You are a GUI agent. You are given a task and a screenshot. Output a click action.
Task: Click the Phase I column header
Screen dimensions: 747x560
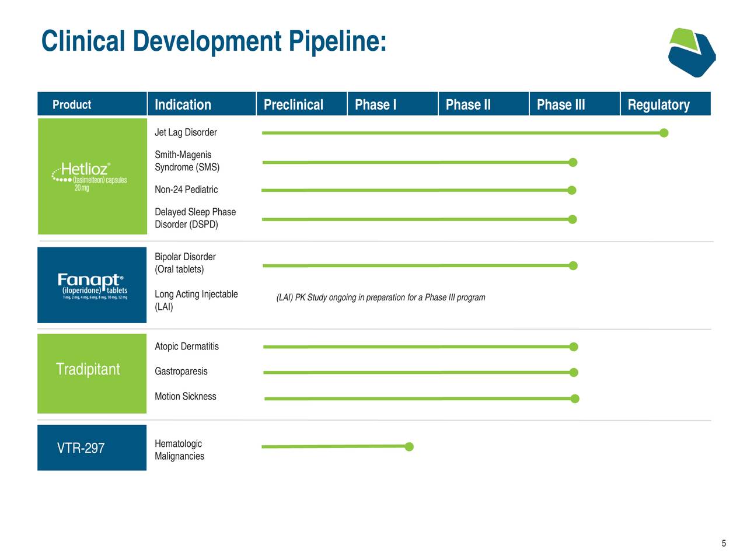392,104
